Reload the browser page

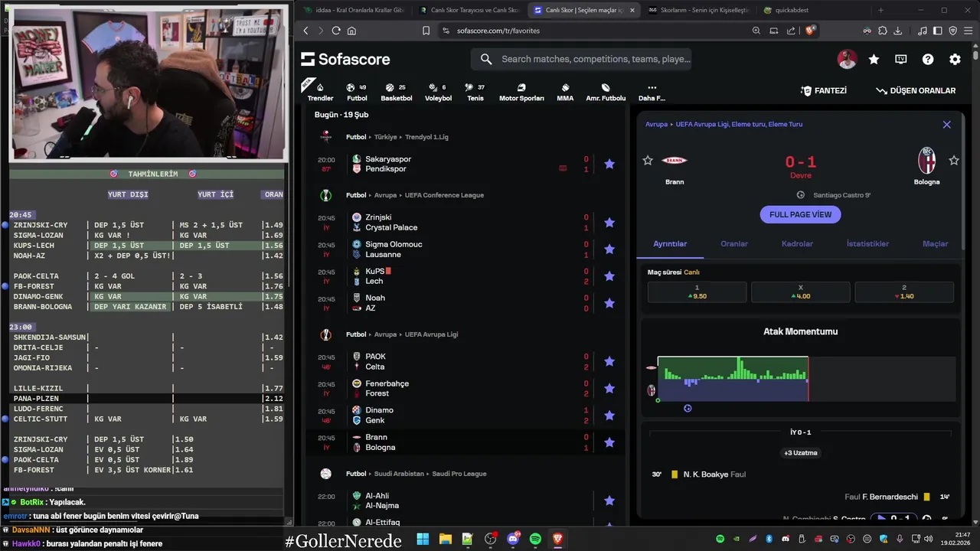click(335, 31)
